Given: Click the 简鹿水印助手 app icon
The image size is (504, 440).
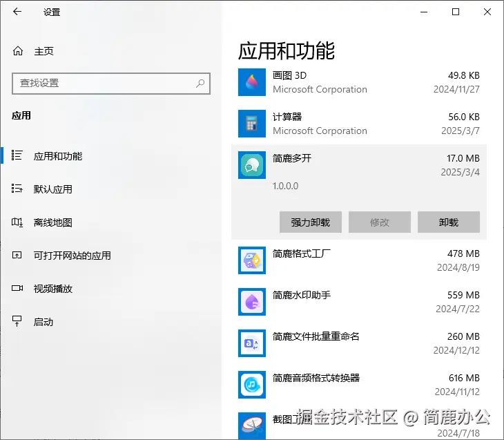Looking at the screenshot, I should (x=252, y=302).
